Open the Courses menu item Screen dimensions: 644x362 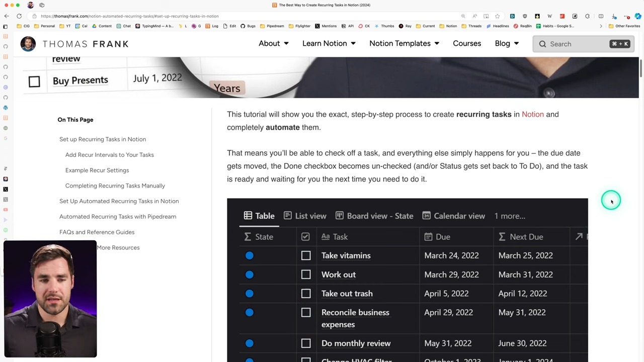[467, 44]
